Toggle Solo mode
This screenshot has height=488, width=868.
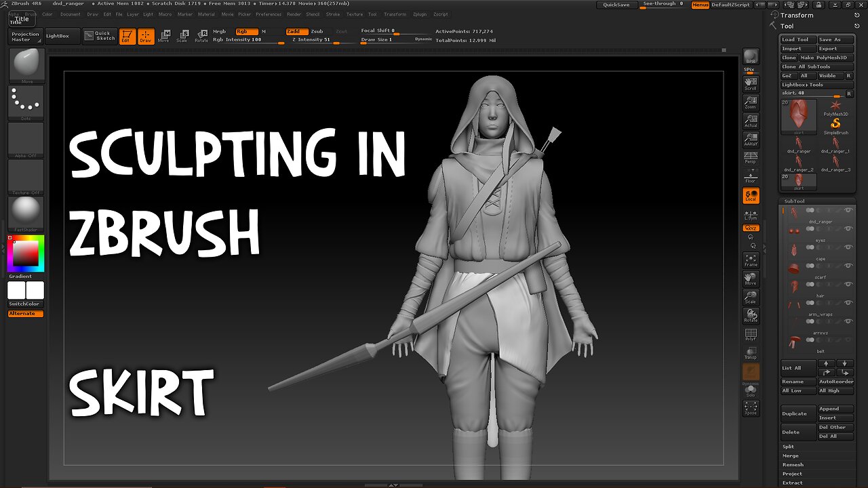pyautogui.click(x=751, y=390)
